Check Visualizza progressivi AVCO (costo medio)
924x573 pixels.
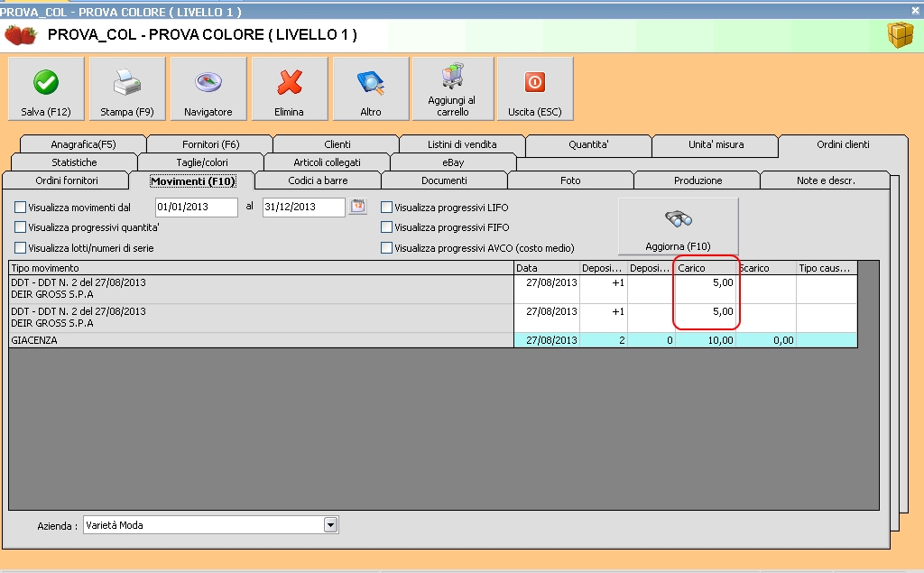tap(386, 247)
